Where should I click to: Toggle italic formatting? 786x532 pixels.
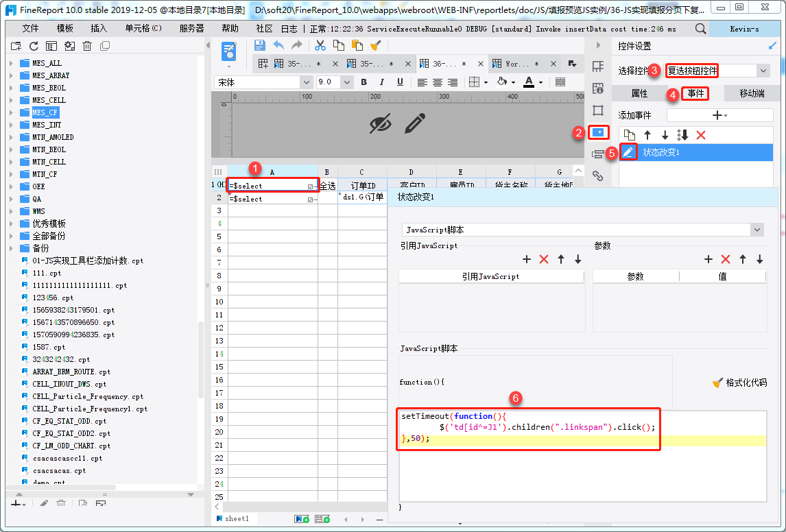(382, 82)
